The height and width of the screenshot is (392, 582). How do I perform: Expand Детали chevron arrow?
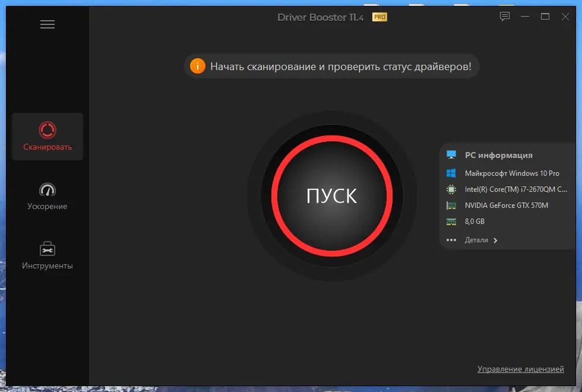point(495,241)
